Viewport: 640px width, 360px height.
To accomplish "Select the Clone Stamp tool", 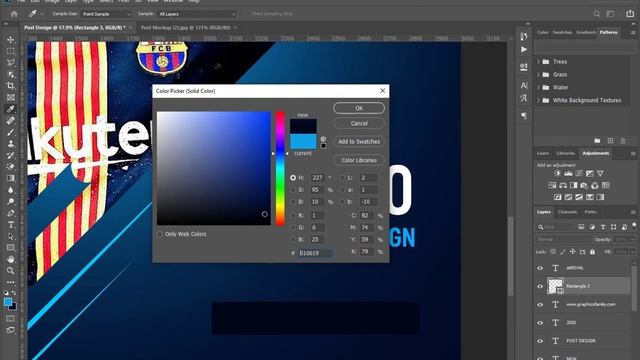I will [x=11, y=144].
